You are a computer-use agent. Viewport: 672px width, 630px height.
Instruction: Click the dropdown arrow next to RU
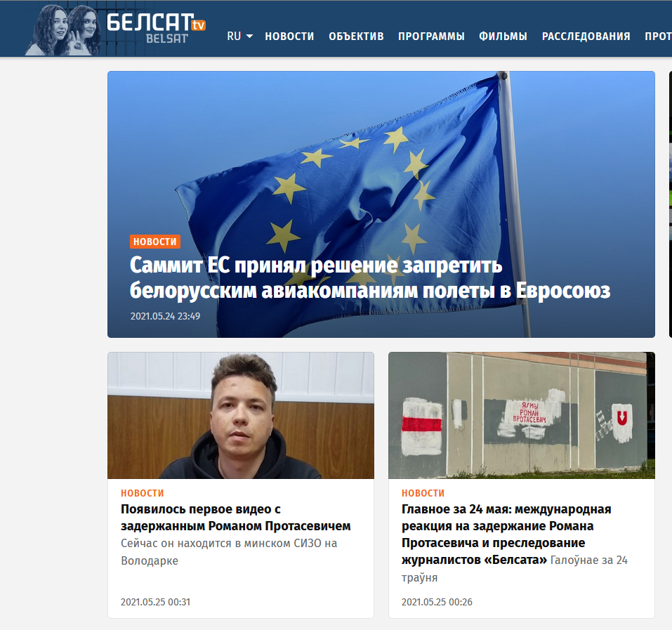(x=249, y=37)
